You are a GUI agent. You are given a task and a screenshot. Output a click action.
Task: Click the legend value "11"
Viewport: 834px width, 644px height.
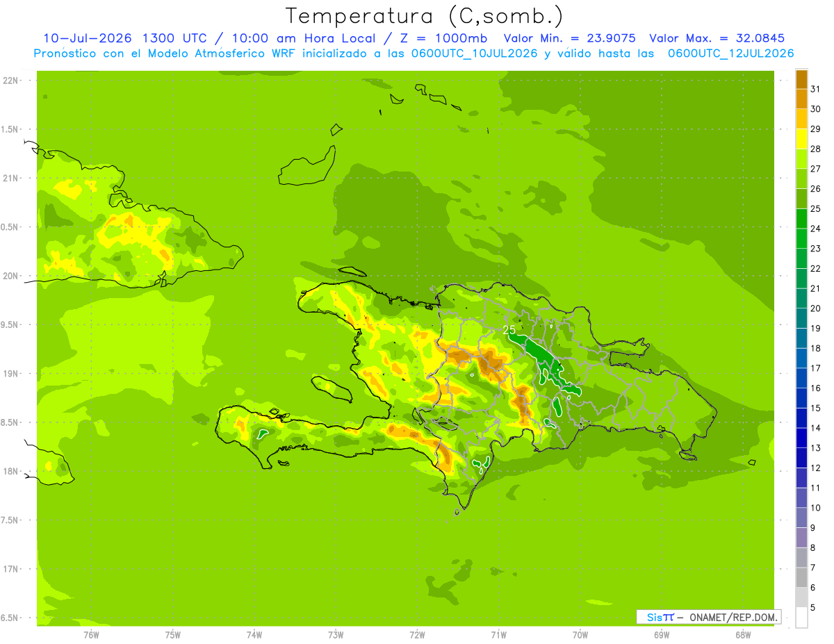point(816,488)
